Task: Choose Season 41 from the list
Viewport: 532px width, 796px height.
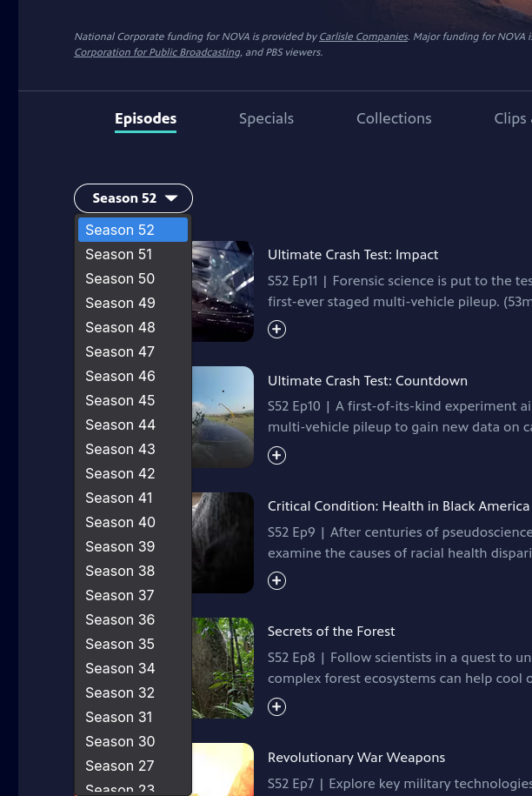Action: [133, 498]
